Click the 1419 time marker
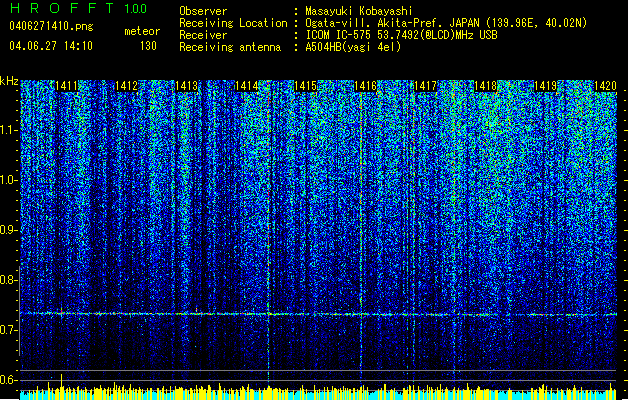The width and height of the screenshot is (629, 400). pos(546,86)
